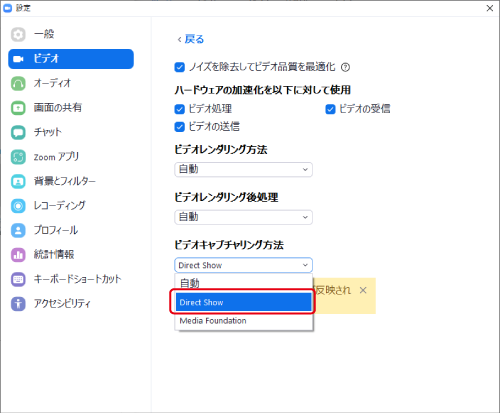500x413 pixels.
Task: Open the ビデオレンダリング後処理 dropdown
Action: click(x=243, y=217)
